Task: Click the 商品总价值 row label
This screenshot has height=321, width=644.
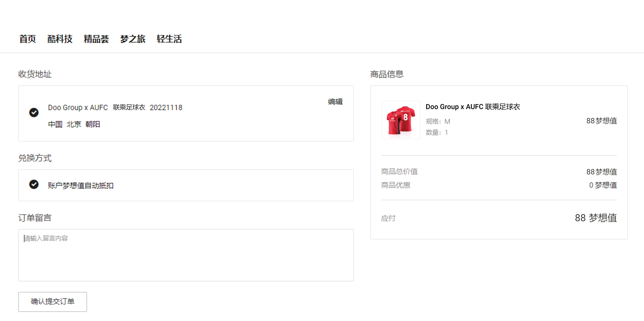Action: (x=399, y=172)
